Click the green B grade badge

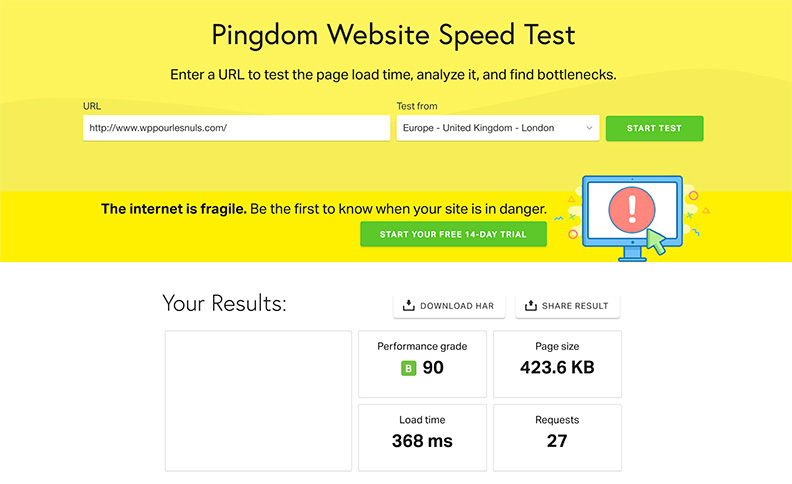(408, 368)
